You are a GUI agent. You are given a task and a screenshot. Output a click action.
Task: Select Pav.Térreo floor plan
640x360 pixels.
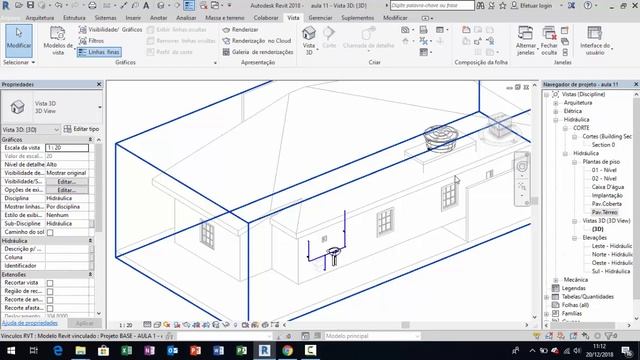604,212
